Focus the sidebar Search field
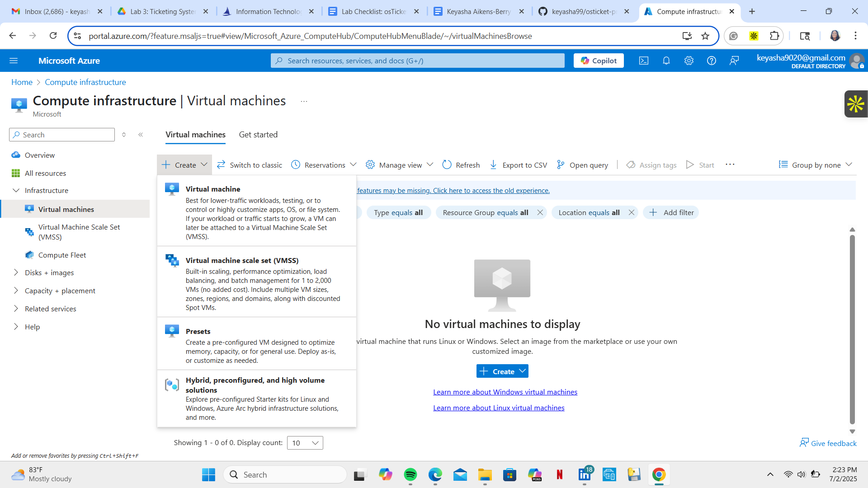This screenshot has height=488, width=868. coord(62,135)
